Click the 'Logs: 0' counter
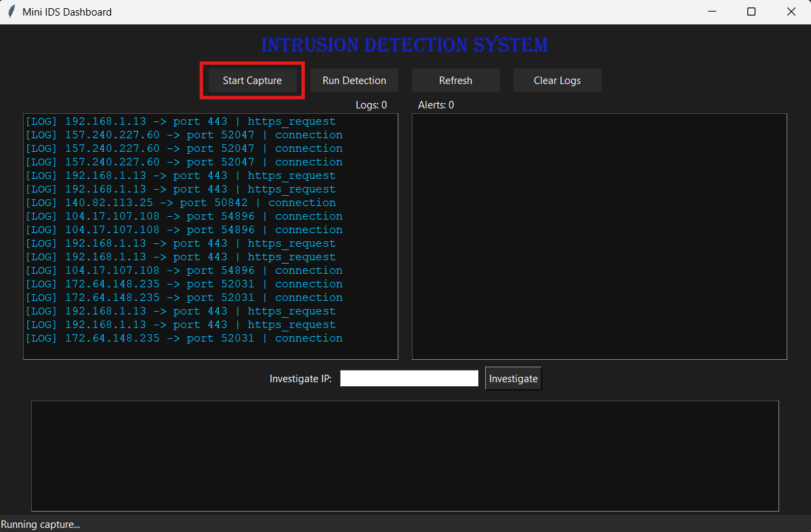The width and height of the screenshot is (811, 532). point(371,105)
